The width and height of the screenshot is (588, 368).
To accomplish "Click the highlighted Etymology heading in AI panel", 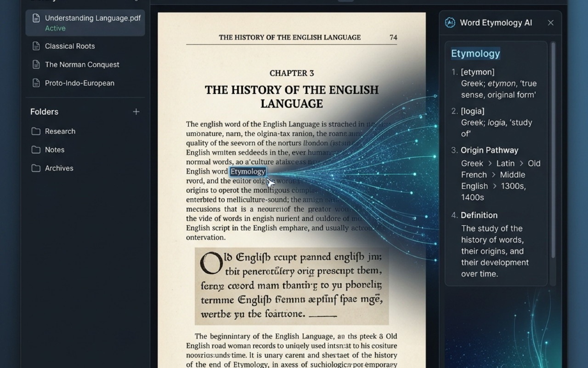I will pos(475,53).
